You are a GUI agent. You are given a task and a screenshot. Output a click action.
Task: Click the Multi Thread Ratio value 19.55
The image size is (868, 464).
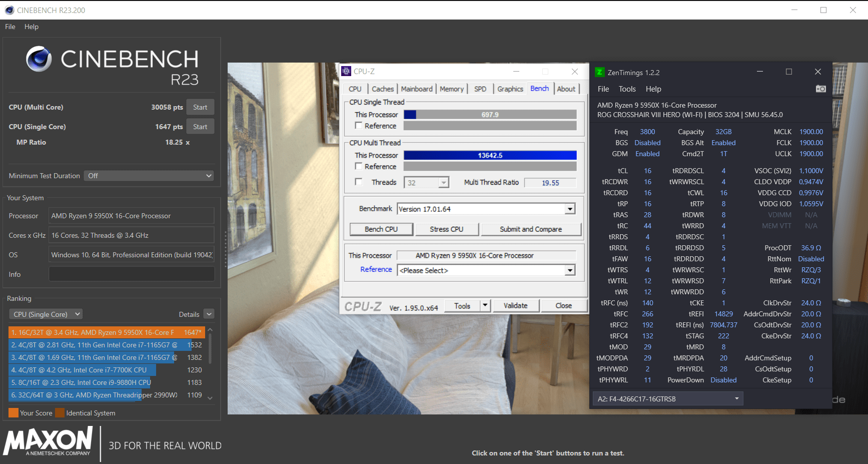click(550, 183)
